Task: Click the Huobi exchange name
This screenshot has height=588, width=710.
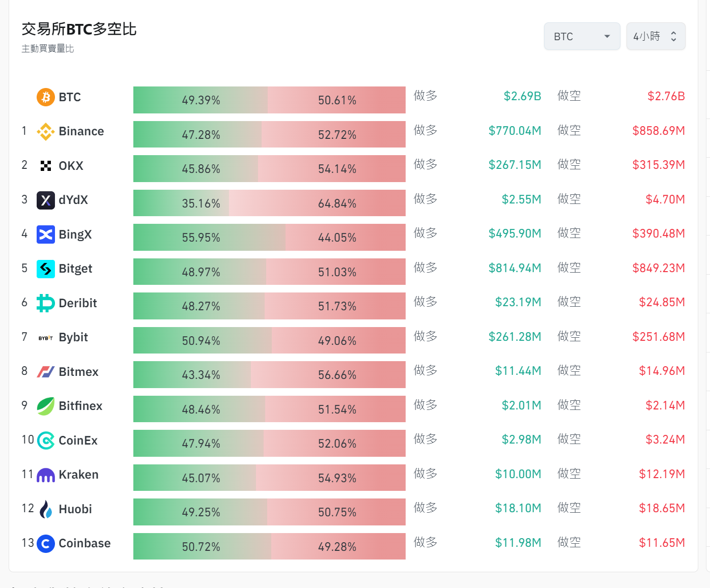Action: (75, 509)
